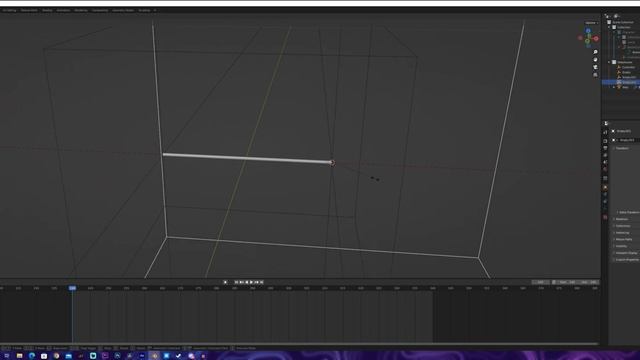Play the animation in reverse
The image size is (640, 360).
(x=247, y=282)
